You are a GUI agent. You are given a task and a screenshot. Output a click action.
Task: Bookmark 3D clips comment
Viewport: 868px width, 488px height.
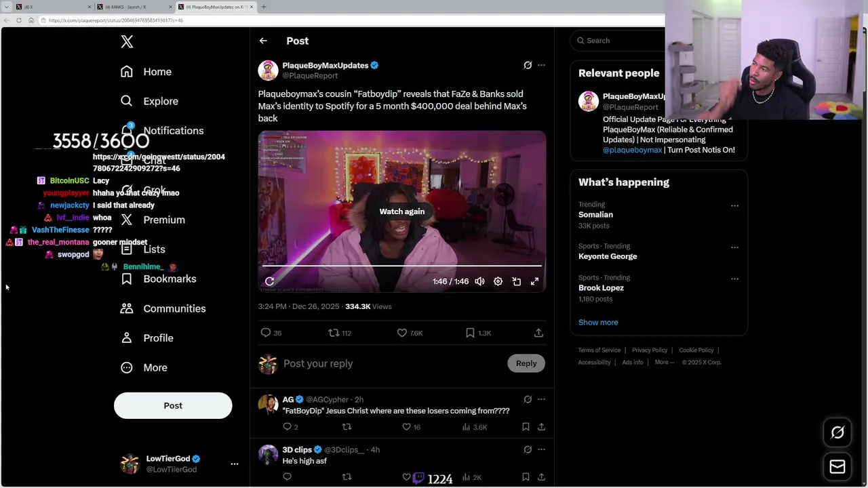pyautogui.click(x=526, y=477)
